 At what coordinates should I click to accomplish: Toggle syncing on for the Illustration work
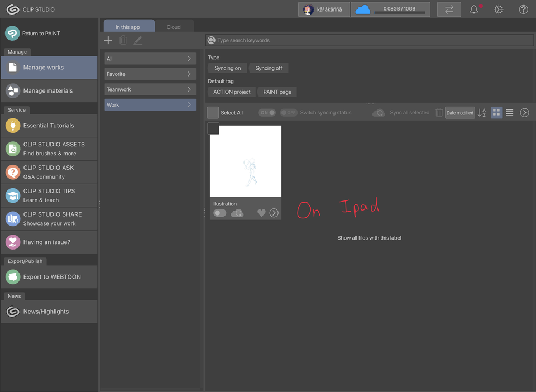click(219, 213)
